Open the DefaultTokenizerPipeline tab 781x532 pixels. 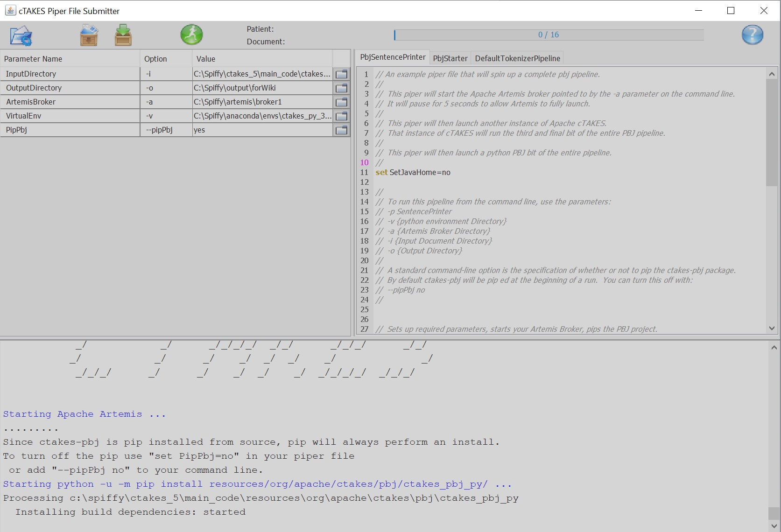coord(517,58)
